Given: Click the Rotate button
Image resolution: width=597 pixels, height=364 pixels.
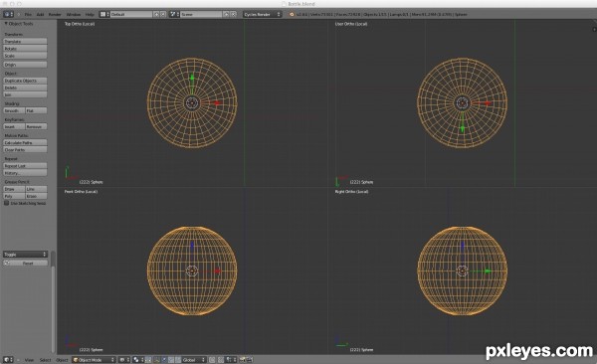Looking at the screenshot, I should tap(25, 49).
